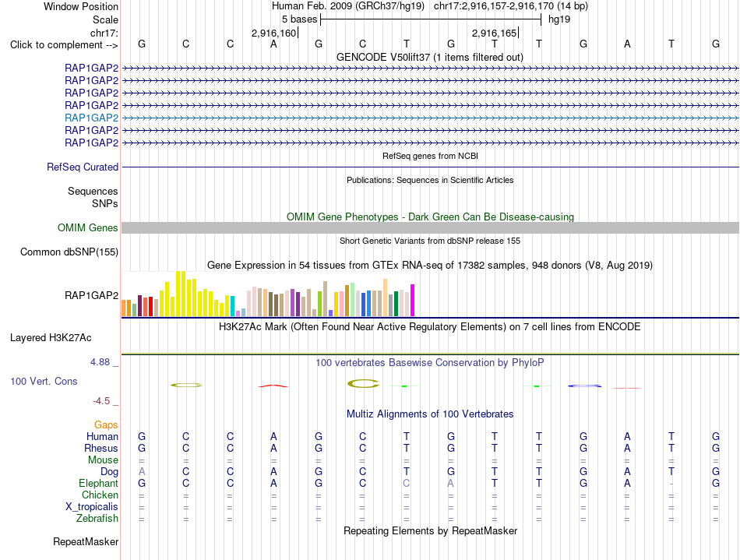Click the 2,916,160 position marker

point(273,33)
